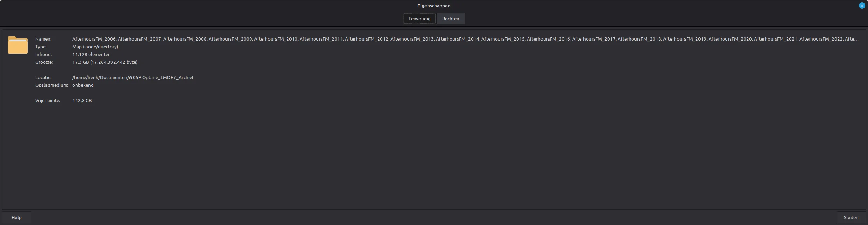Image resolution: width=868 pixels, height=225 pixels.
Task: Click the Sluiten button
Action: (x=851, y=217)
